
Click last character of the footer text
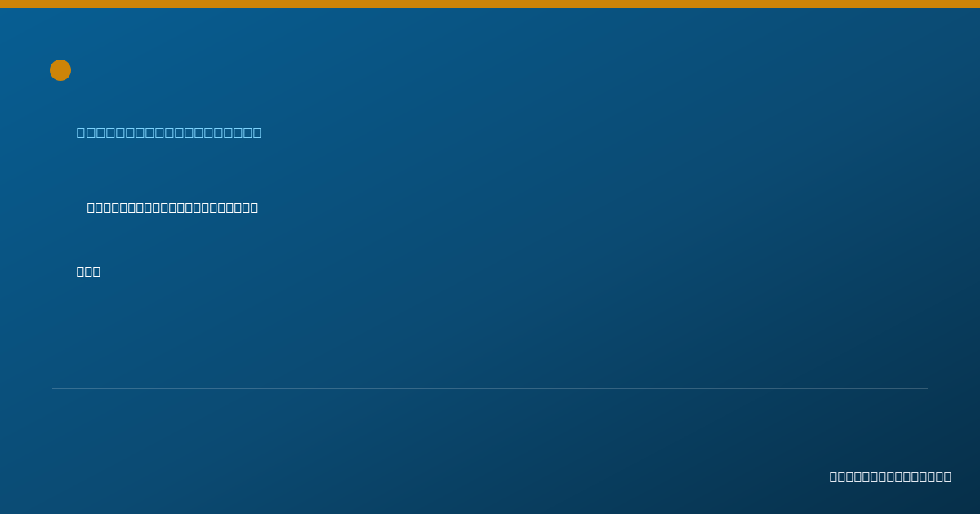coord(947,476)
